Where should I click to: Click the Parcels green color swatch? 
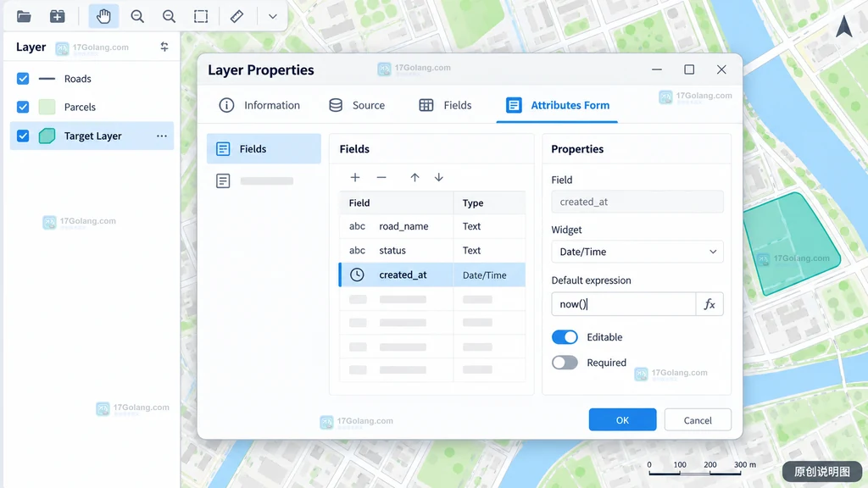47,107
